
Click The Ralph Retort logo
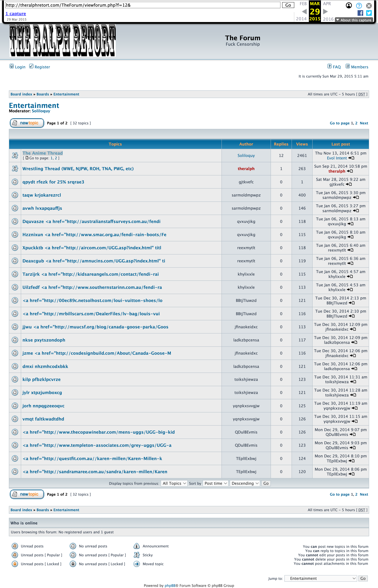[63, 40]
